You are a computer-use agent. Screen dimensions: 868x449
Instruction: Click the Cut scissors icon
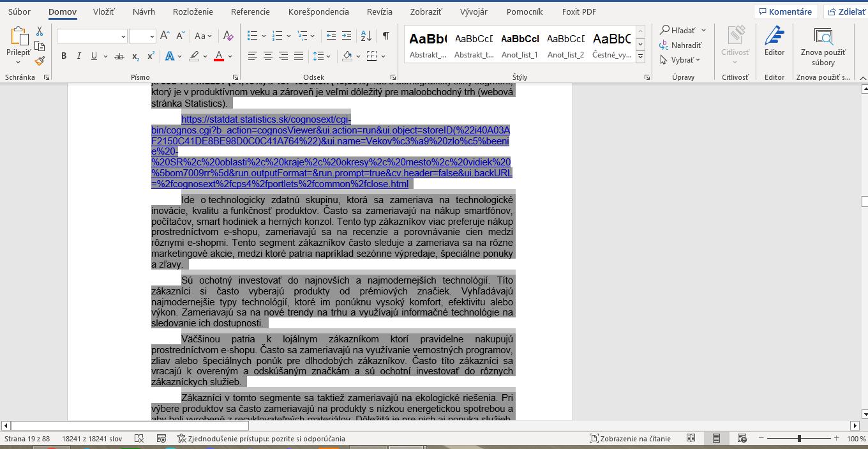pyautogui.click(x=40, y=31)
